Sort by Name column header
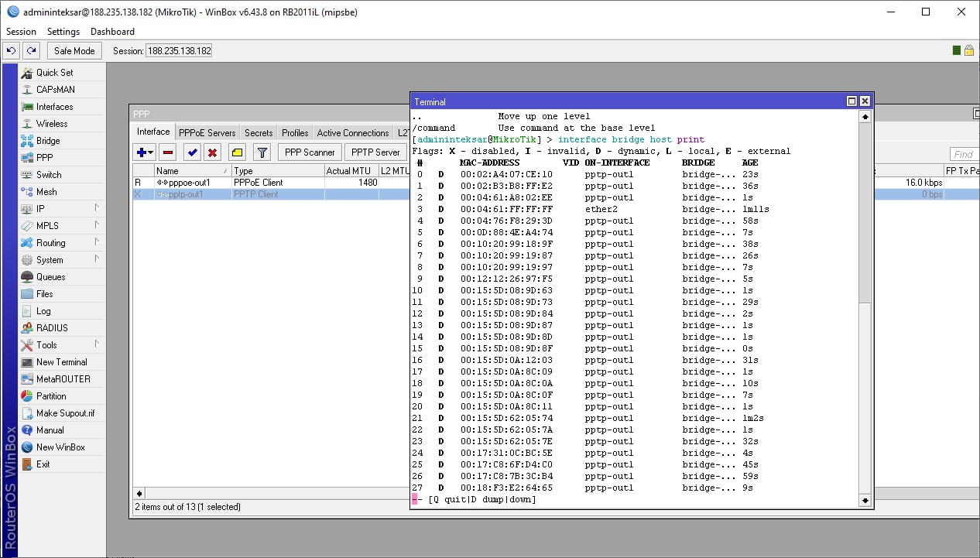 (x=193, y=171)
